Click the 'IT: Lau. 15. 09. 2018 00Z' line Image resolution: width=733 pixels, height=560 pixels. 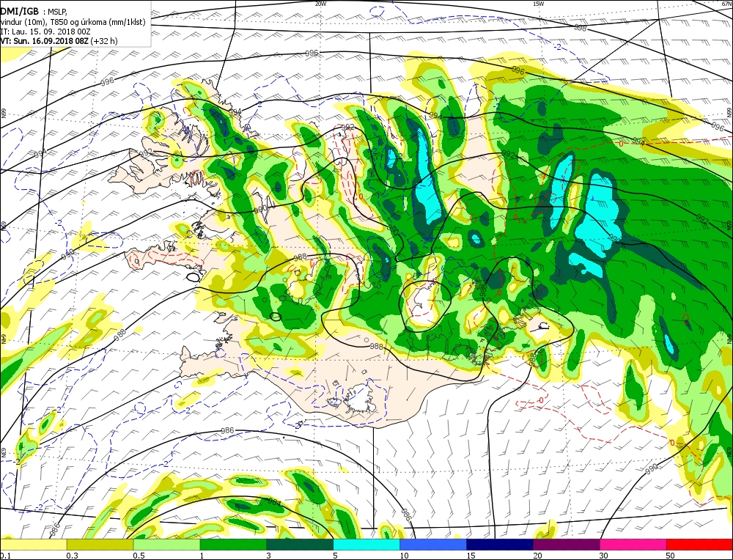[x=45, y=32]
